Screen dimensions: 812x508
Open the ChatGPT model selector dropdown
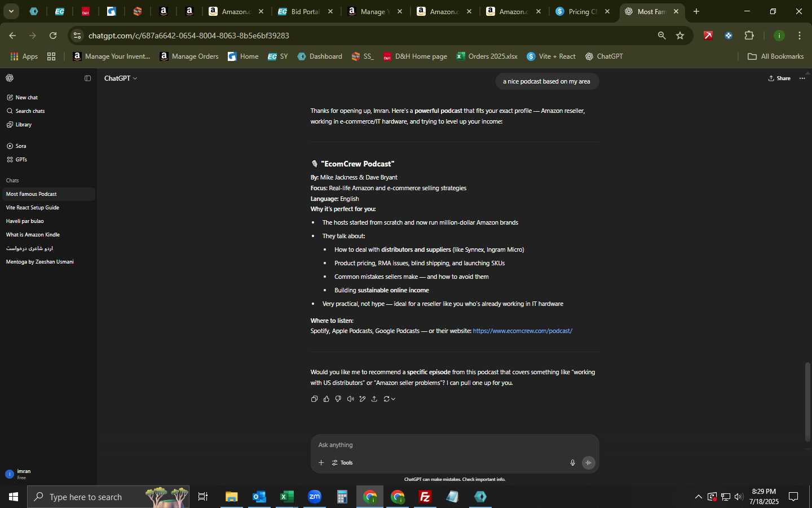coord(121,78)
